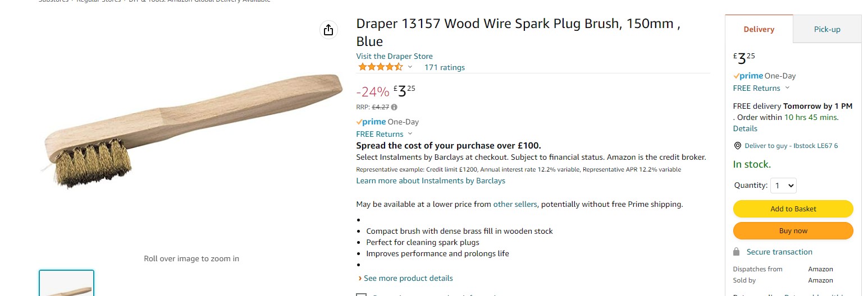This screenshot has width=868, height=296.
Task: Expand See more product details
Action: (408, 278)
